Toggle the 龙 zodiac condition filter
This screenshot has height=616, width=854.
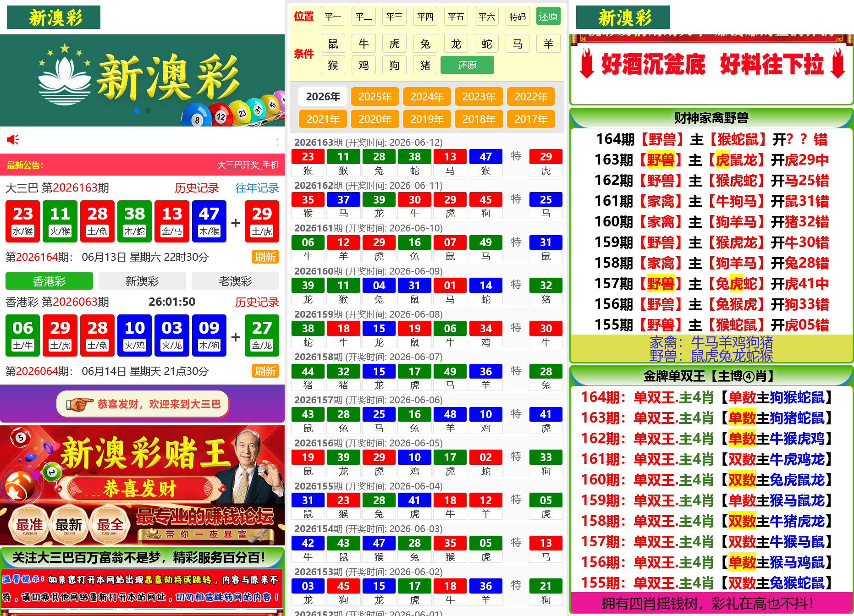(x=456, y=44)
